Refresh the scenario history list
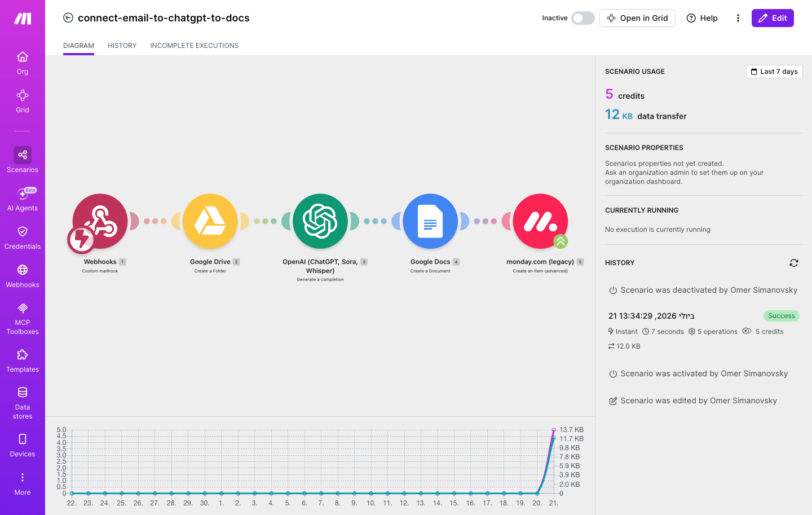 click(794, 263)
